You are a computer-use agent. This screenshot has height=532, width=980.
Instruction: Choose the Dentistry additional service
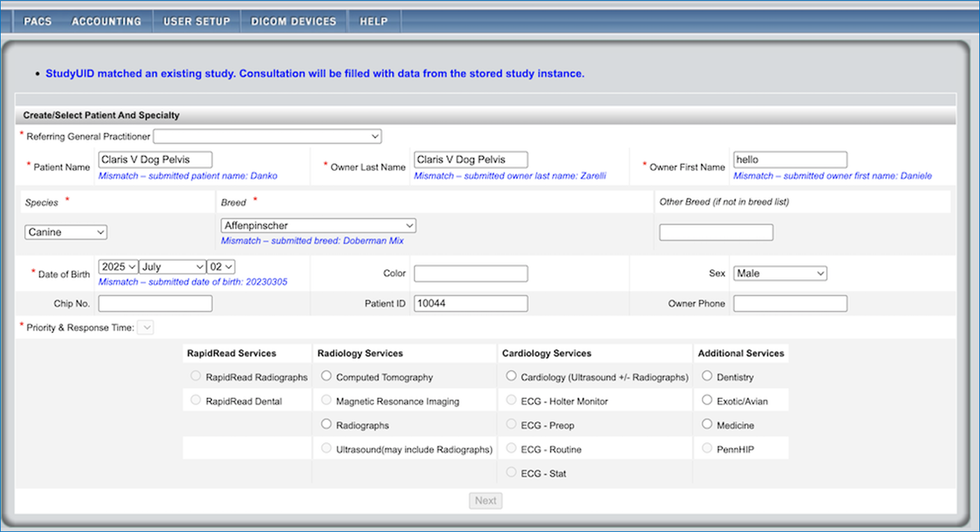tap(707, 375)
